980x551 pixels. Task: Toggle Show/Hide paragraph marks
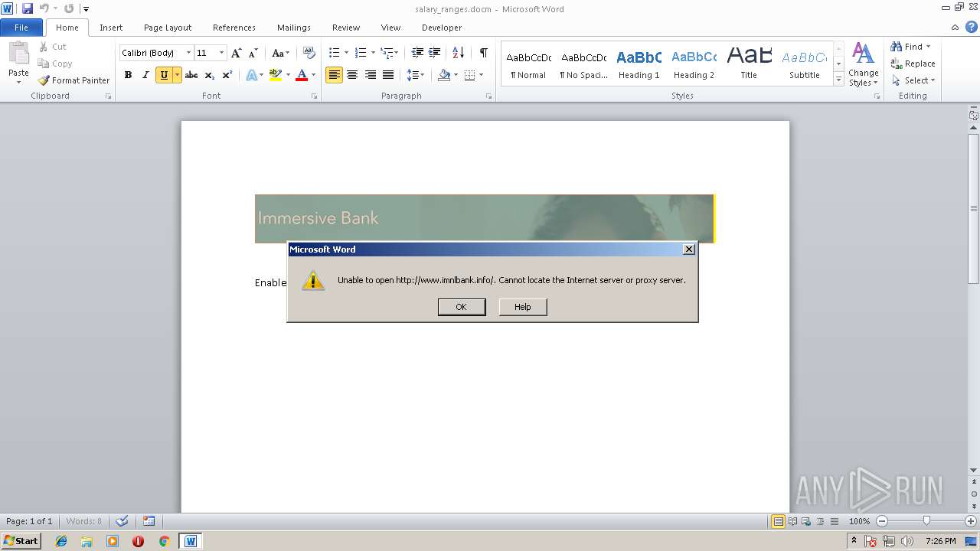click(x=484, y=53)
